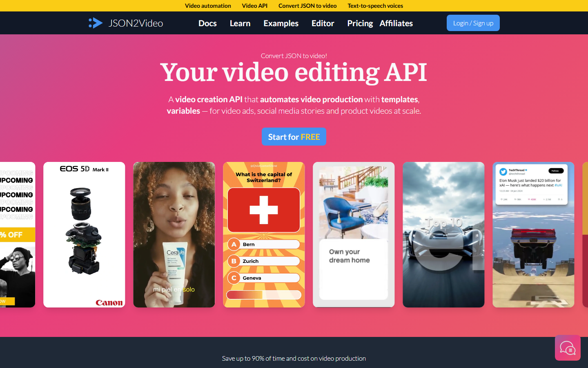Viewport: 588px width, 368px height.
Task: Open the Top 10 car video example
Action: pyautogui.click(x=443, y=235)
